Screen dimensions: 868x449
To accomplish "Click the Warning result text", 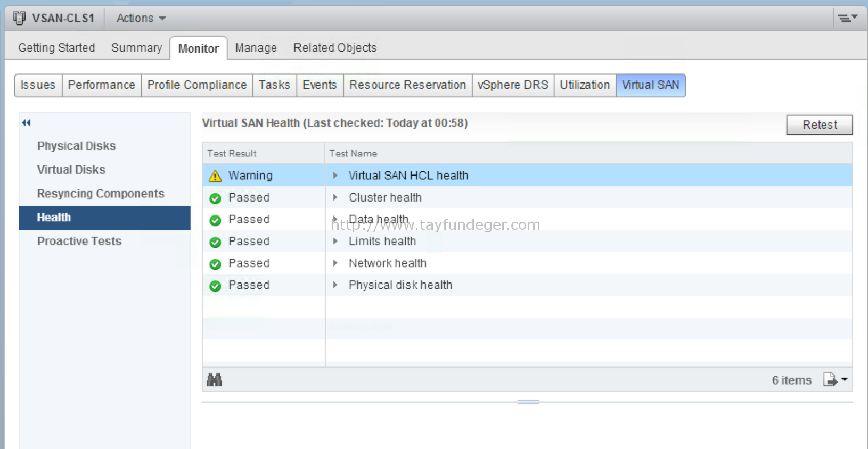I will tap(250, 176).
